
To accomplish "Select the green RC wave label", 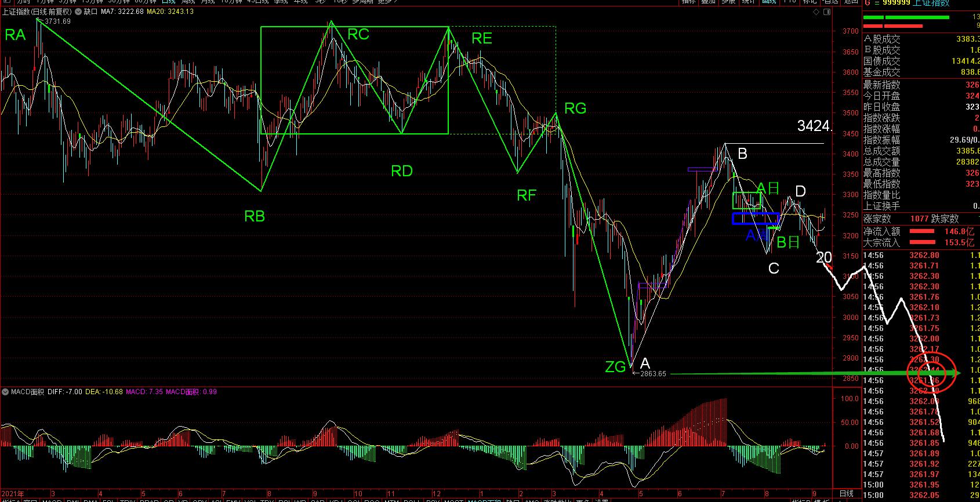I will [358, 35].
